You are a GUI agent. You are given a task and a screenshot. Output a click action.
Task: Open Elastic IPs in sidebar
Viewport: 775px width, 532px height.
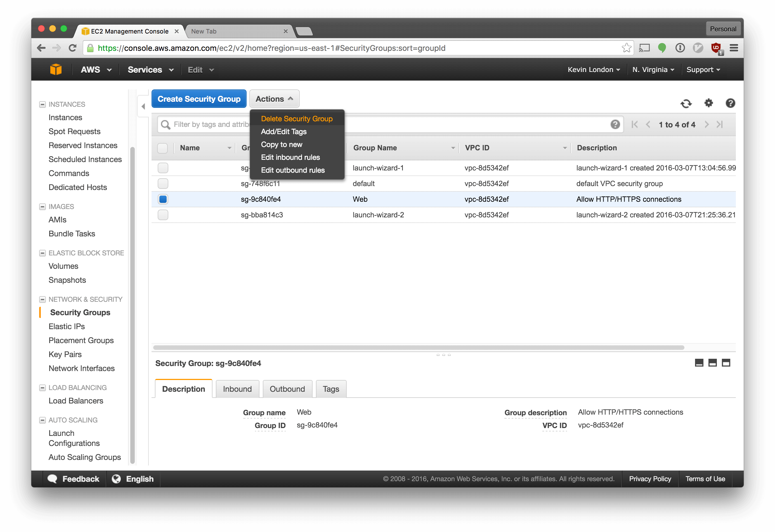coord(67,326)
